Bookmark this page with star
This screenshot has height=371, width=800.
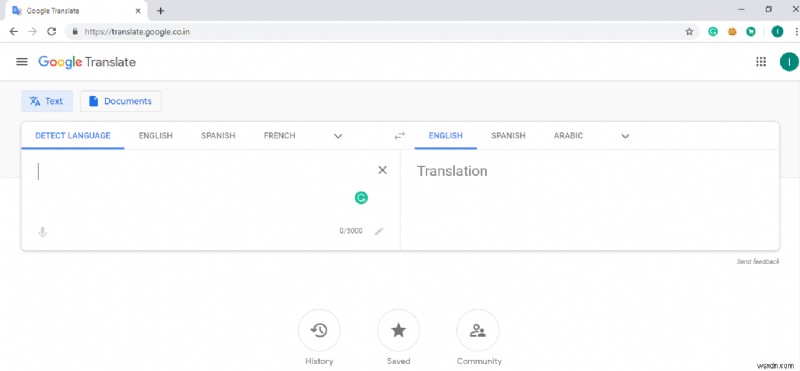coord(689,32)
